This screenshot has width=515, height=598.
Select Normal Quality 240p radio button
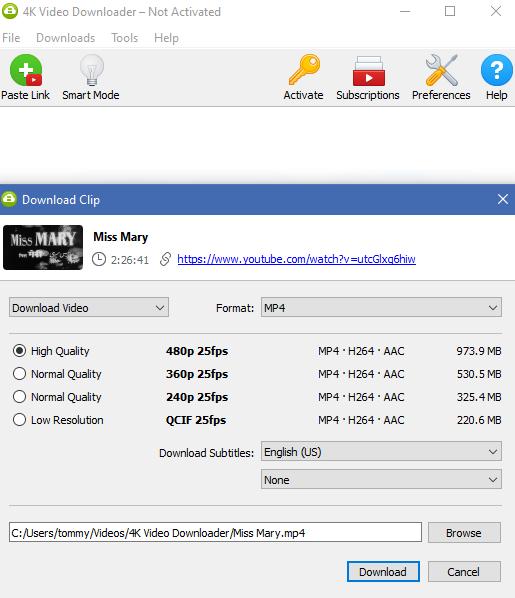point(19,397)
